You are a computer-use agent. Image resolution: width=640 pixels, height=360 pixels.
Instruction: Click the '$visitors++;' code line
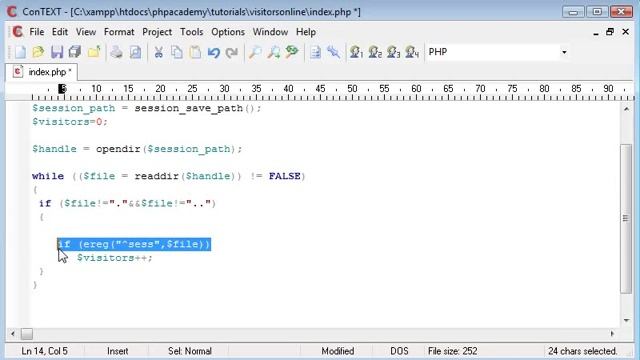click(x=114, y=258)
